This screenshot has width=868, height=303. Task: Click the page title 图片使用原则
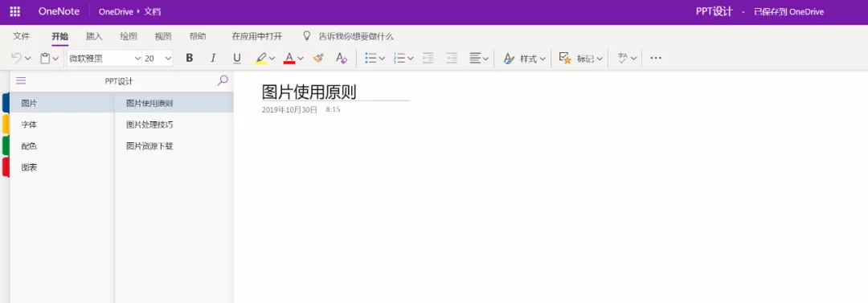click(x=309, y=92)
